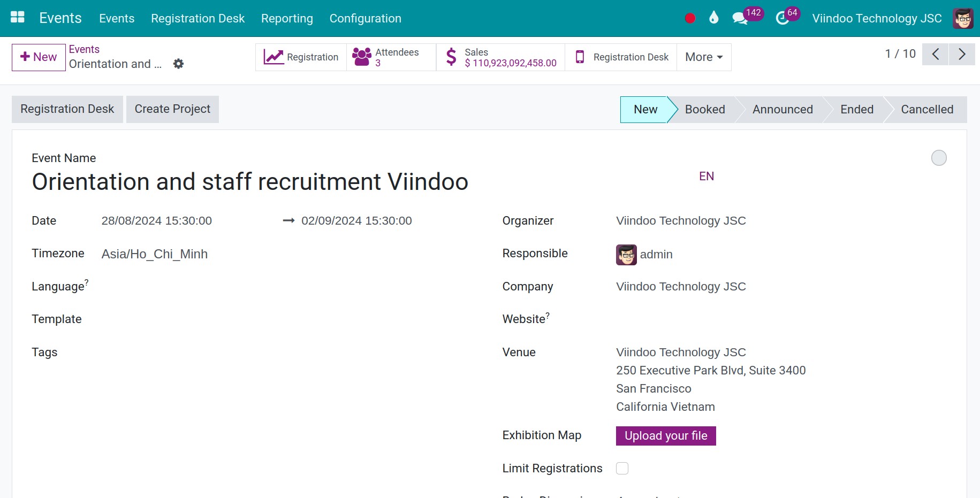Click the gear actions icon beside breadcrumb
This screenshot has height=498, width=980.
[x=178, y=64]
